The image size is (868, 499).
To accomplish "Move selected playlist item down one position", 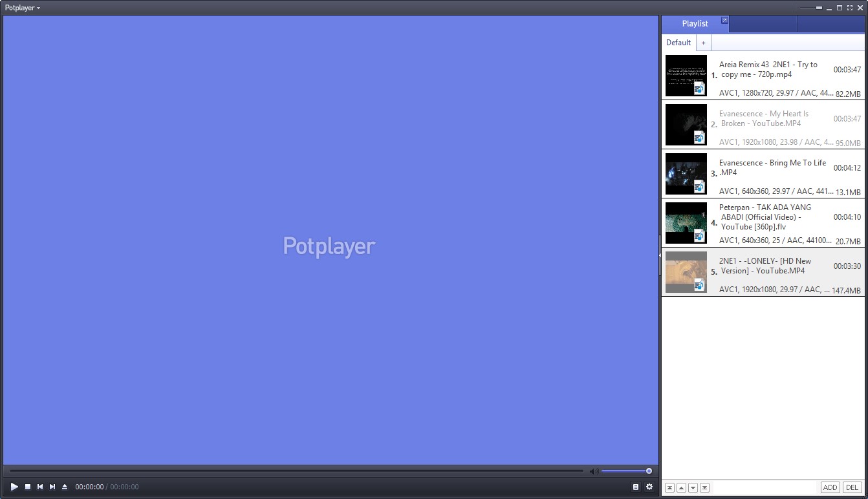I will 692,487.
